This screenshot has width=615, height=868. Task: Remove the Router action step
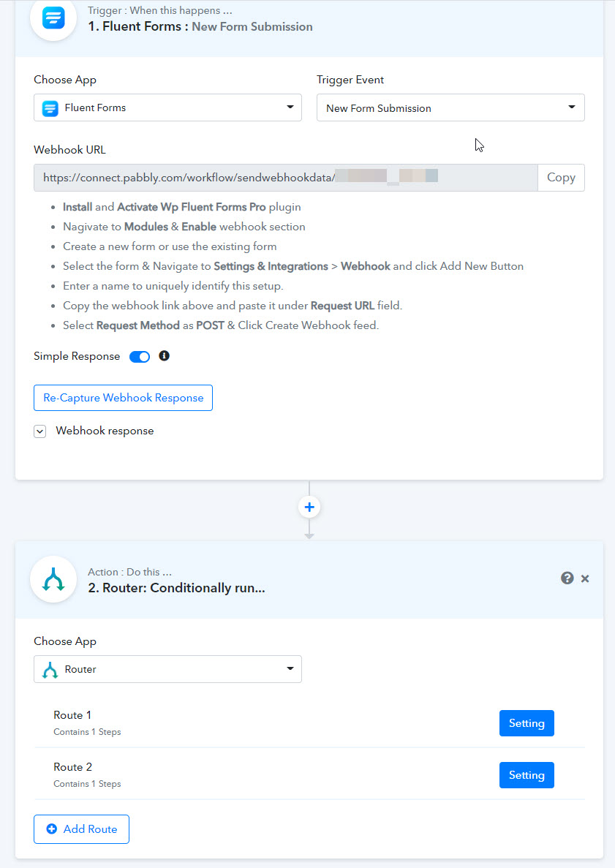point(584,578)
